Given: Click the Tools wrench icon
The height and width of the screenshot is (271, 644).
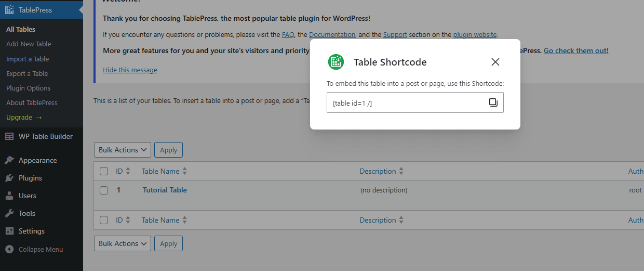Looking at the screenshot, I should (x=9, y=213).
